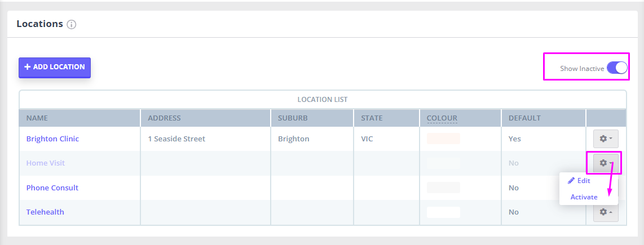Viewport: 644px width, 245px height.
Task: Click the Default column header
Action: [524, 118]
